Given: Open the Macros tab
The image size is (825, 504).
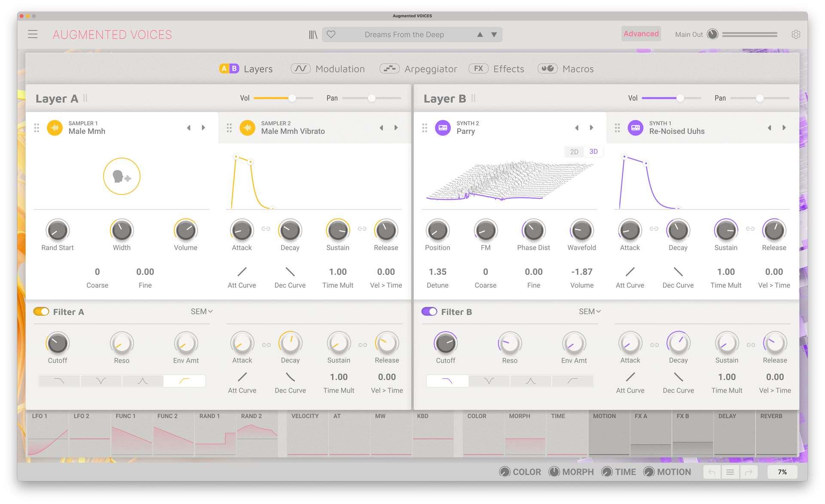Looking at the screenshot, I should (x=566, y=69).
